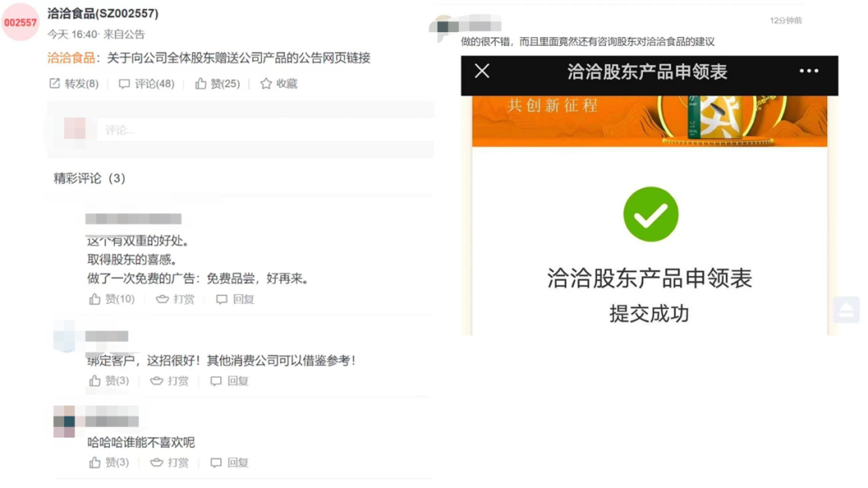Click the avatar of the 哈哈哈 commenter
Screen dimensions: 868x488
tap(64, 421)
